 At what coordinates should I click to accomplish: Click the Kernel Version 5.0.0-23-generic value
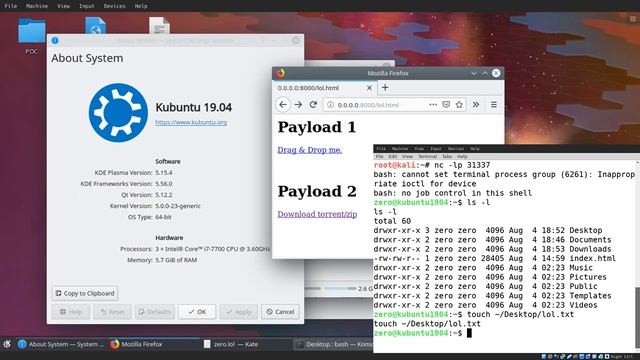pos(178,206)
